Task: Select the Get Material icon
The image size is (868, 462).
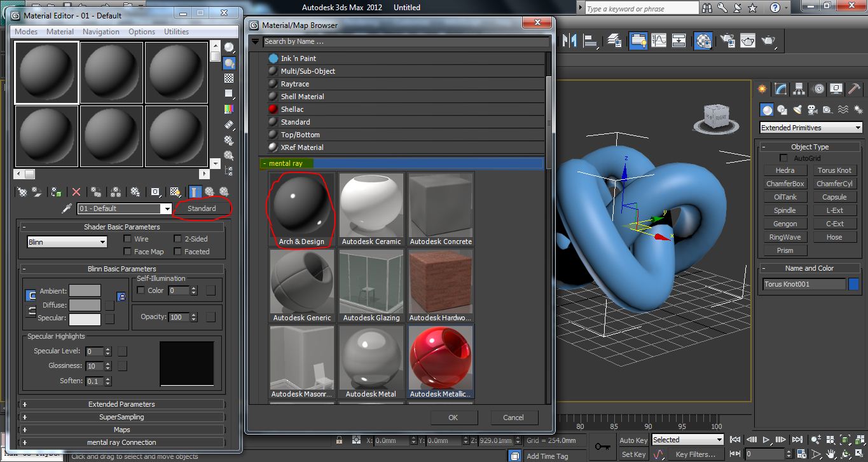Action: 22,192
